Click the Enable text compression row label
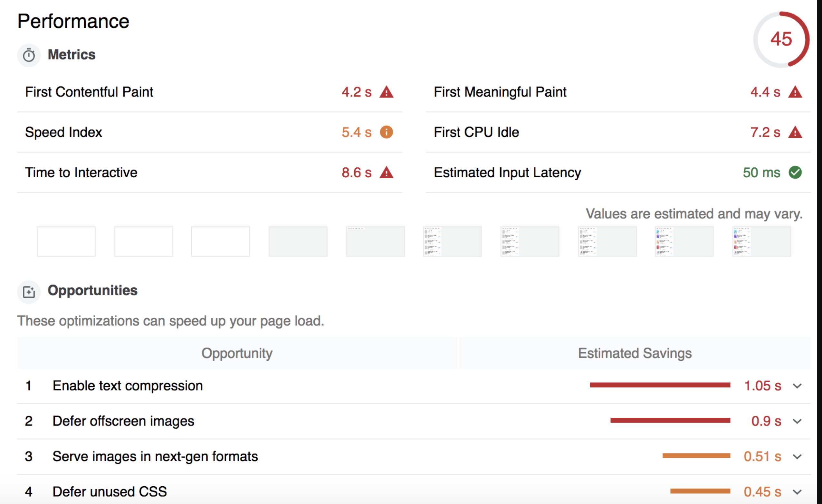This screenshot has height=504, width=822. pyautogui.click(x=128, y=386)
